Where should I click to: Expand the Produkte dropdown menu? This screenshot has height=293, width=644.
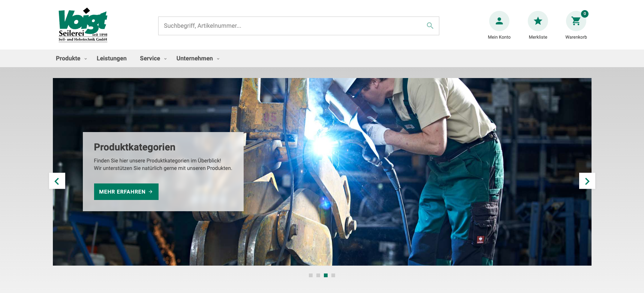pyautogui.click(x=71, y=59)
